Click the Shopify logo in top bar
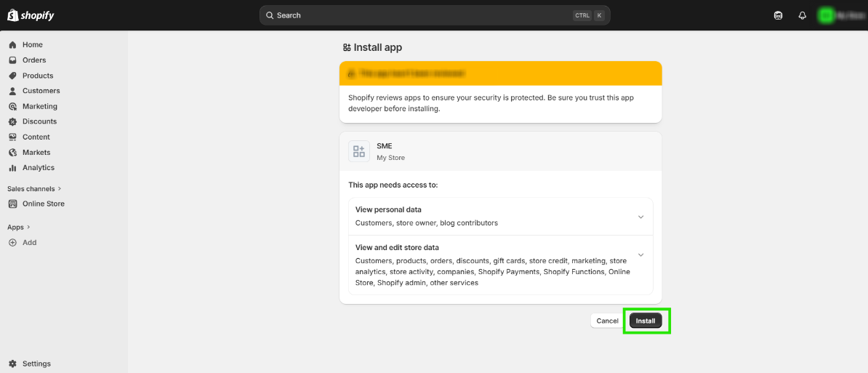 (31, 15)
